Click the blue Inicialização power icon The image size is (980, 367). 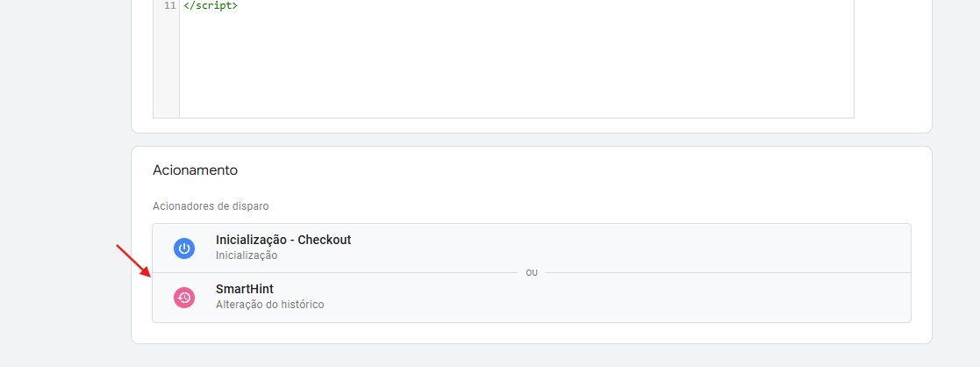(x=183, y=248)
